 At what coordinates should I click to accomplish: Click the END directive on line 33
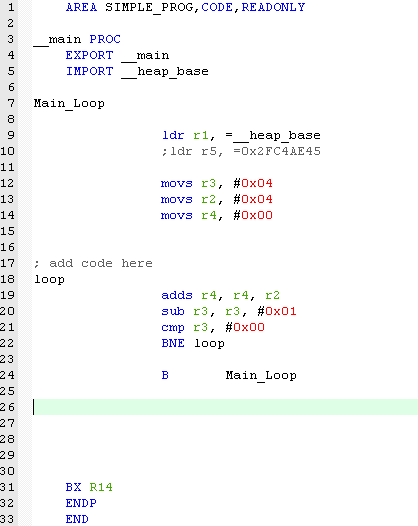point(77,519)
